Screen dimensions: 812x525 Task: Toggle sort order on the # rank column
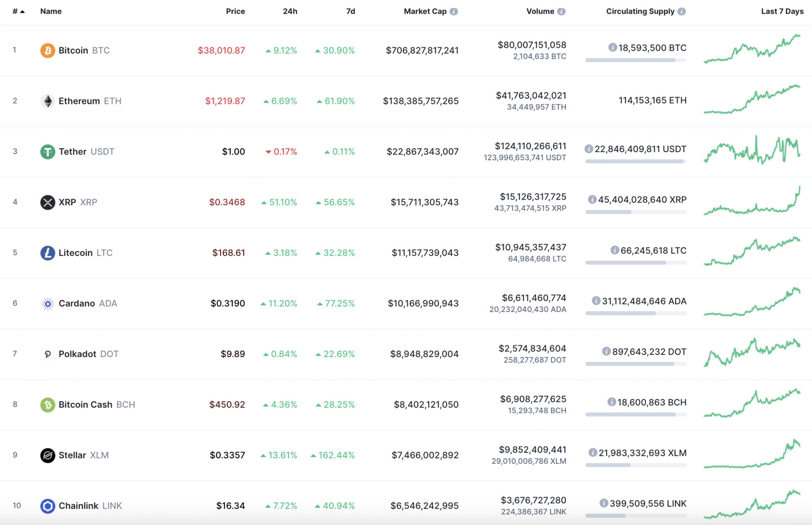17,11
